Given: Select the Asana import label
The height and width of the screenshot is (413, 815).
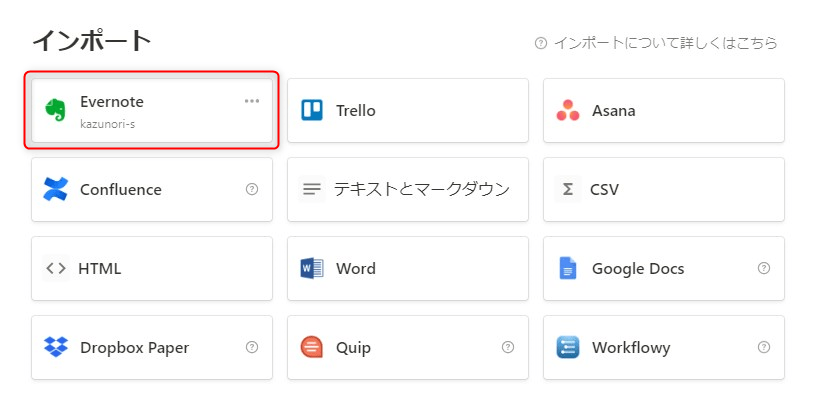Looking at the screenshot, I should click(x=613, y=111).
